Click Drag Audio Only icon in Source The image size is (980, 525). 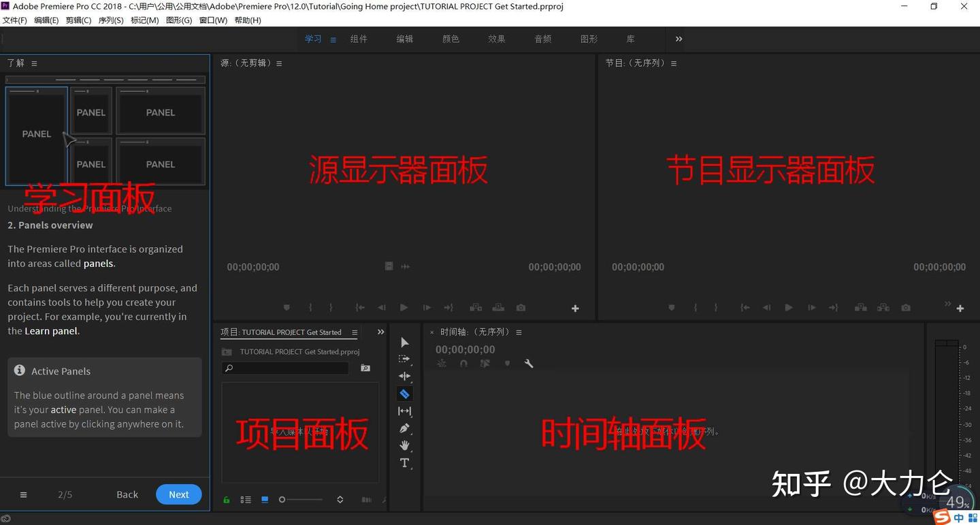point(406,266)
